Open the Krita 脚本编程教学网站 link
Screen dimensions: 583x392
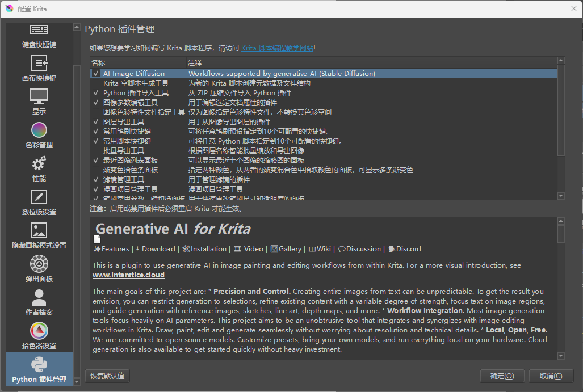tap(278, 48)
